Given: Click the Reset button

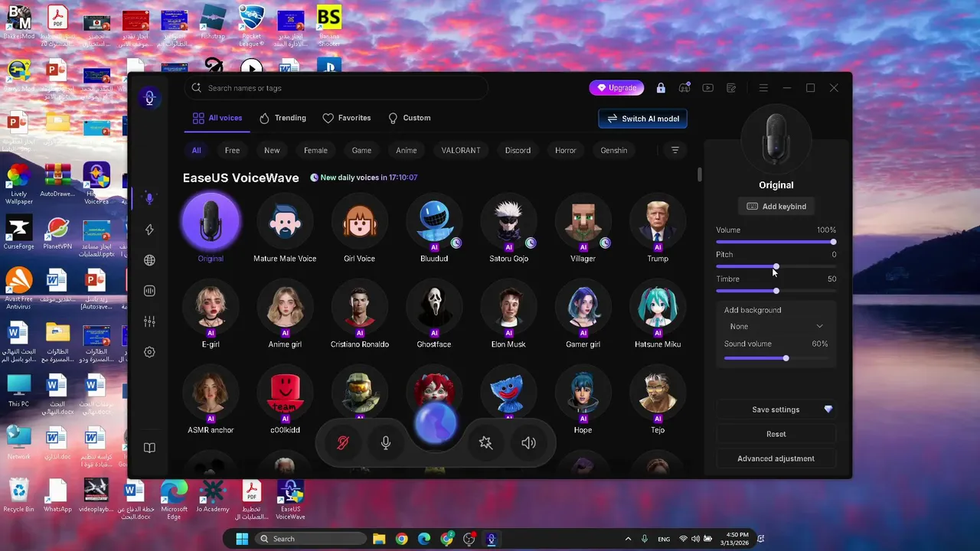Looking at the screenshot, I should click(776, 434).
